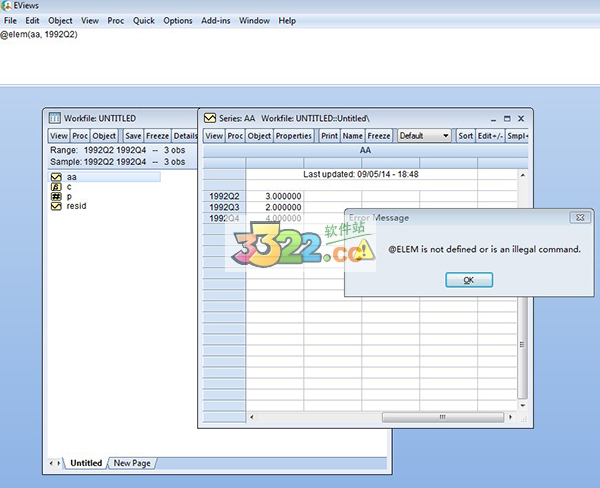Open the Quick menu
The height and width of the screenshot is (488, 600).
pos(143,21)
